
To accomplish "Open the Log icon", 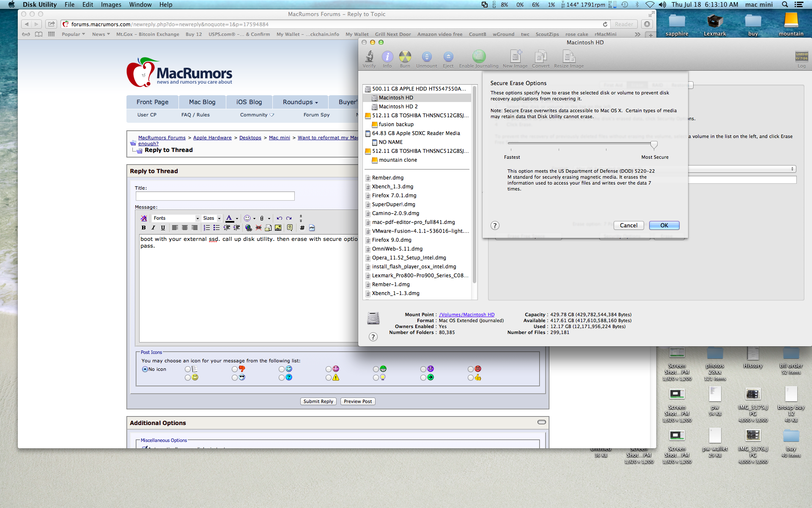I will click(x=801, y=57).
